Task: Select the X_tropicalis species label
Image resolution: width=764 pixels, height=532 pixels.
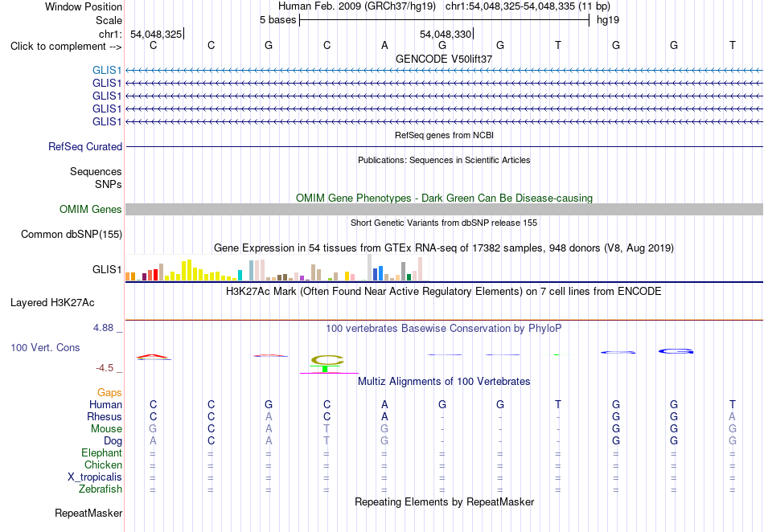Action: click(95, 477)
